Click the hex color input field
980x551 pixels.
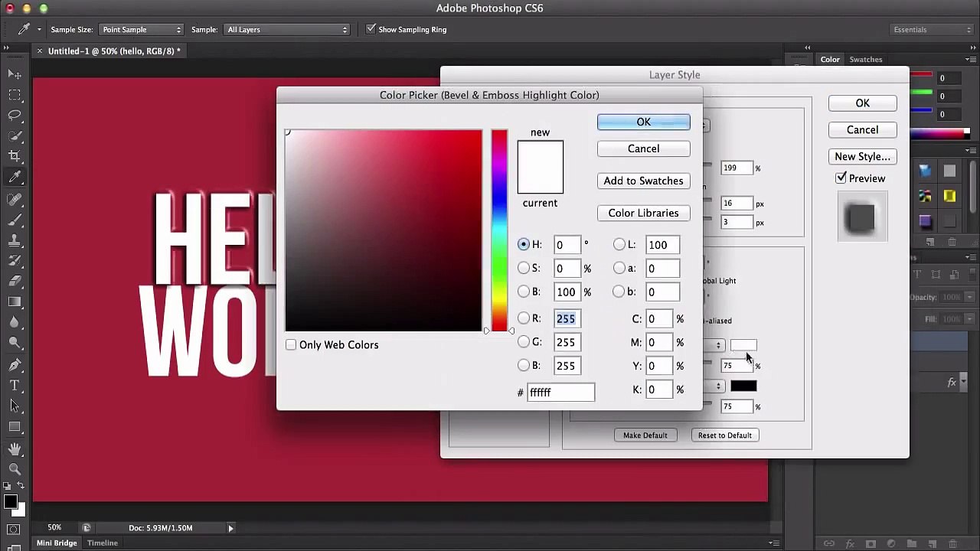tap(560, 393)
